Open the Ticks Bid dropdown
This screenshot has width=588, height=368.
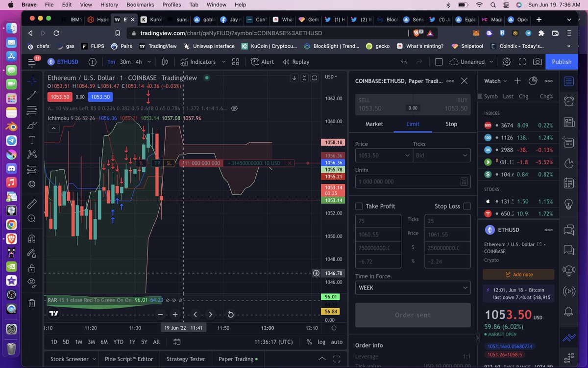coord(441,155)
